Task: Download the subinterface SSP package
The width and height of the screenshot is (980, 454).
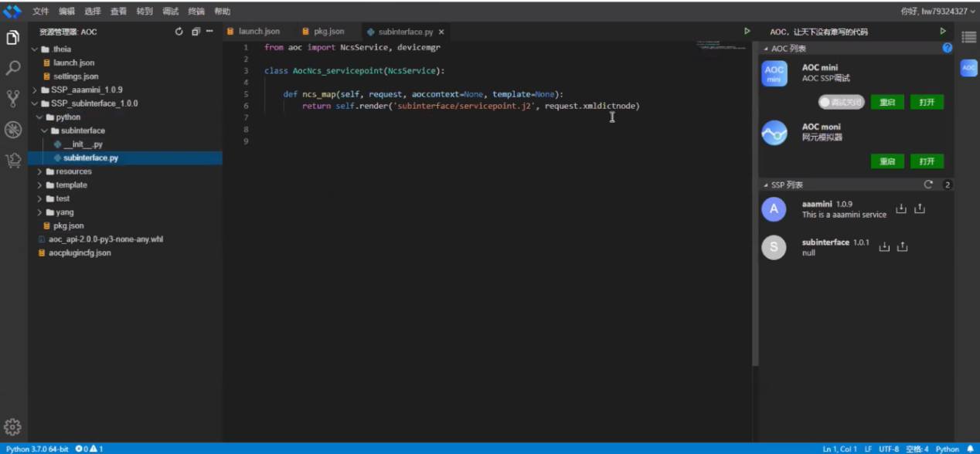Action: click(885, 246)
